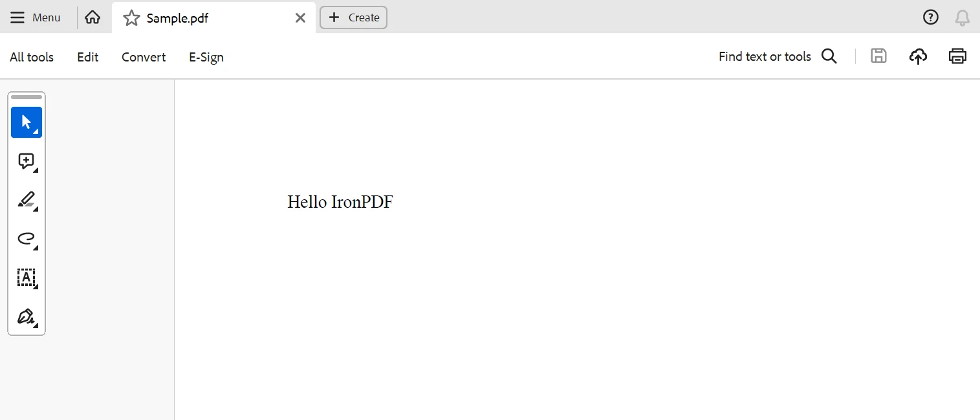The image size is (980, 420).
Task: Choose the Add text box tool
Action: point(26,278)
